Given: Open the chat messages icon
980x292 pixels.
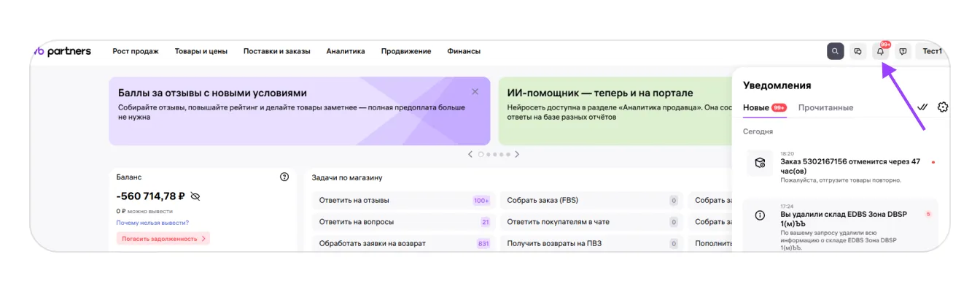Looking at the screenshot, I should pyautogui.click(x=857, y=51).
